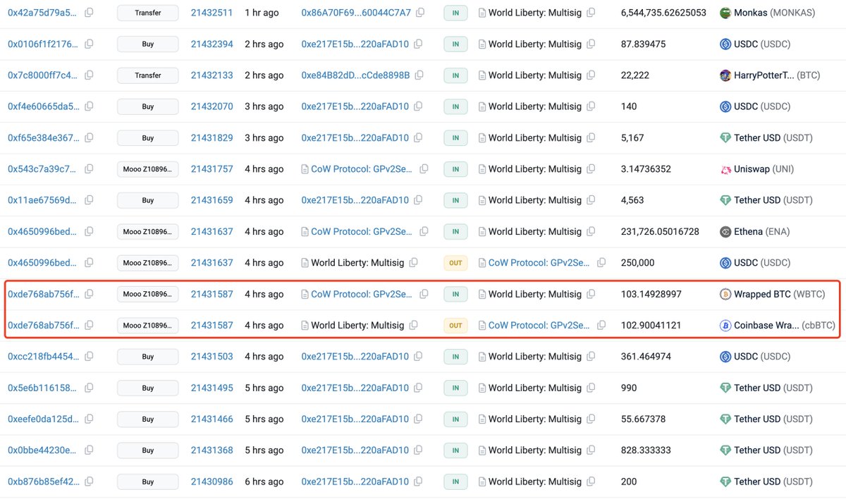Select age text '1 hr ago'

262,13
